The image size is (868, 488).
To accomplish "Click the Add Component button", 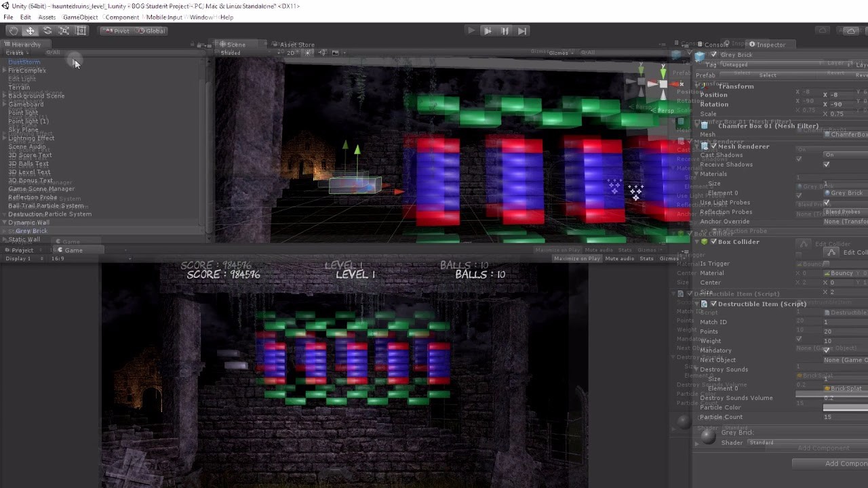I will pos(830,464).
